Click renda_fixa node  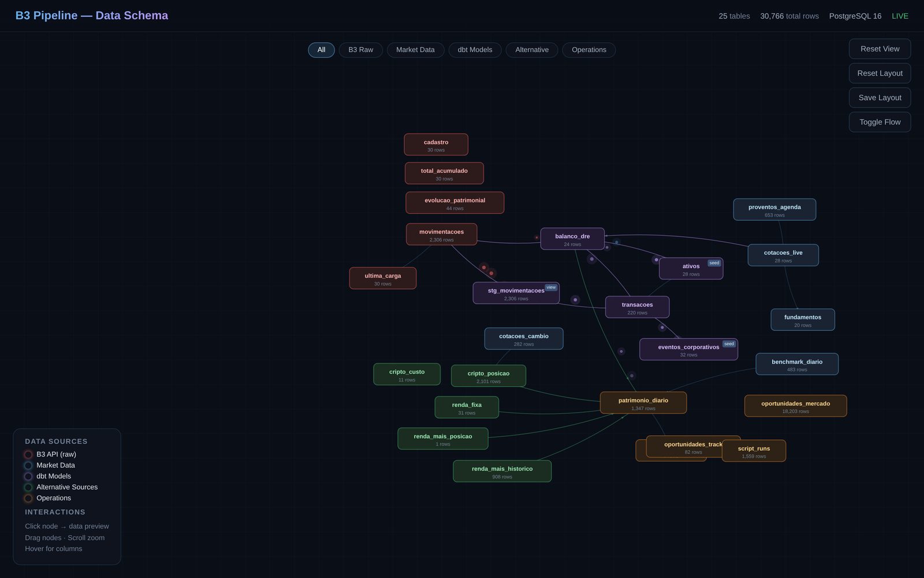[467, 407]
